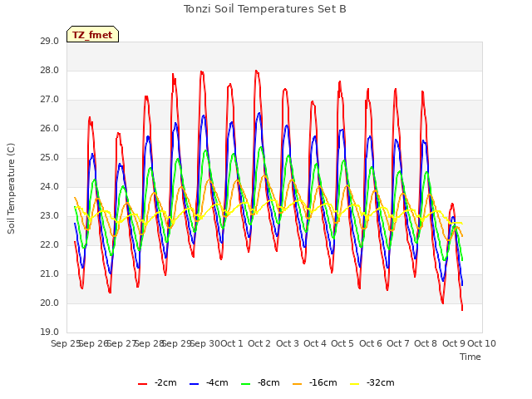Image resolution: width=532 pixels, height=399 pixels.
Task: Click the blue -4cm legend swatch
Action: (x=194, y=384)
